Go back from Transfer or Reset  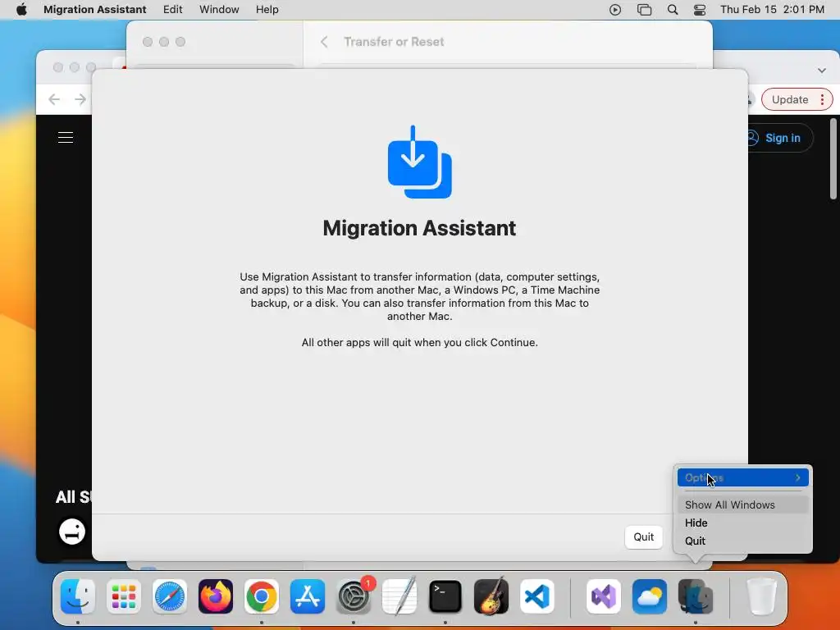coord(324,42)
